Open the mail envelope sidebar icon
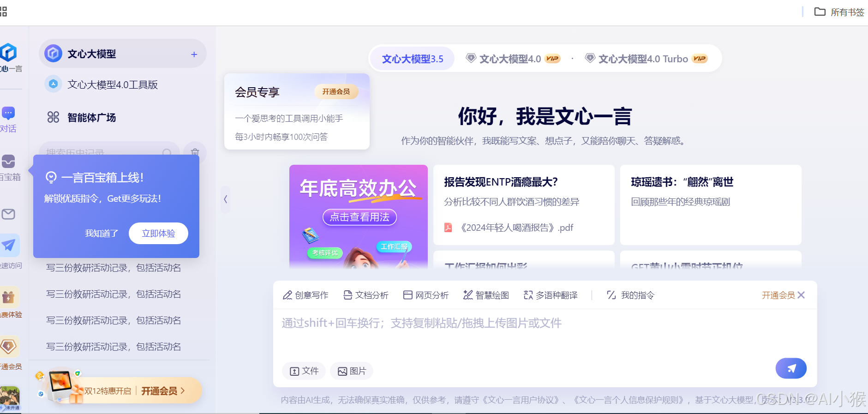 tap(8, 214)
